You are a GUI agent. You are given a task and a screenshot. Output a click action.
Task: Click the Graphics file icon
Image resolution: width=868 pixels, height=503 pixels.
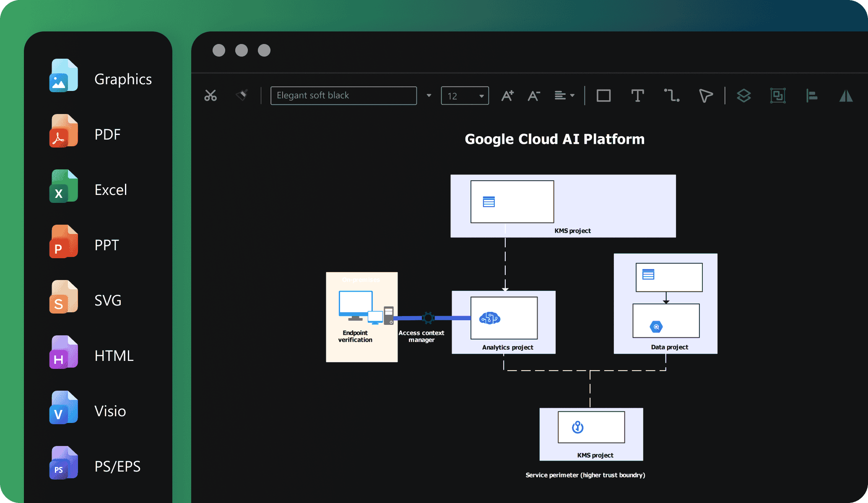(x=63, y=75)
